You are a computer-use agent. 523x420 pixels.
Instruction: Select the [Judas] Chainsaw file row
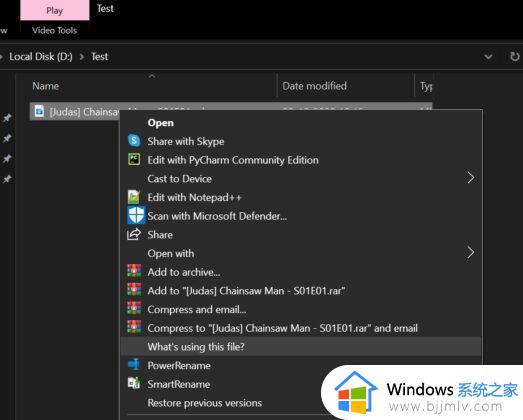pos(231,111)
